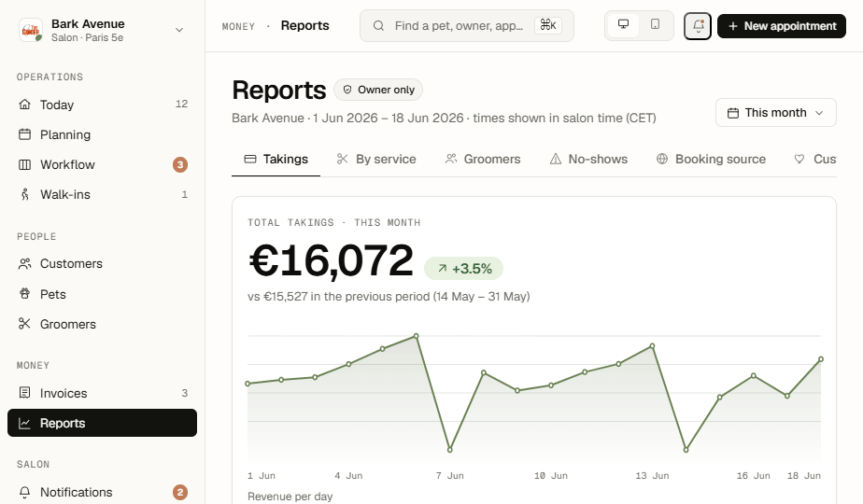Click the 7 Jun data point low
Screen dimensions: 863x504
[449, 450]
